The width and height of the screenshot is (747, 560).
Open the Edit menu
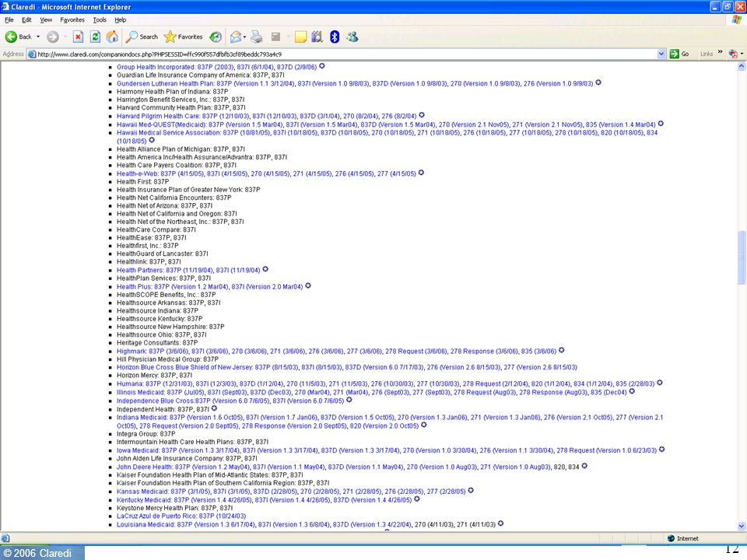pos(26,20)
